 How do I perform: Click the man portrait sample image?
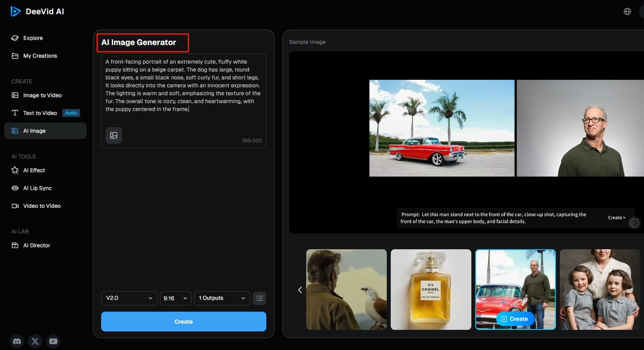580,128
